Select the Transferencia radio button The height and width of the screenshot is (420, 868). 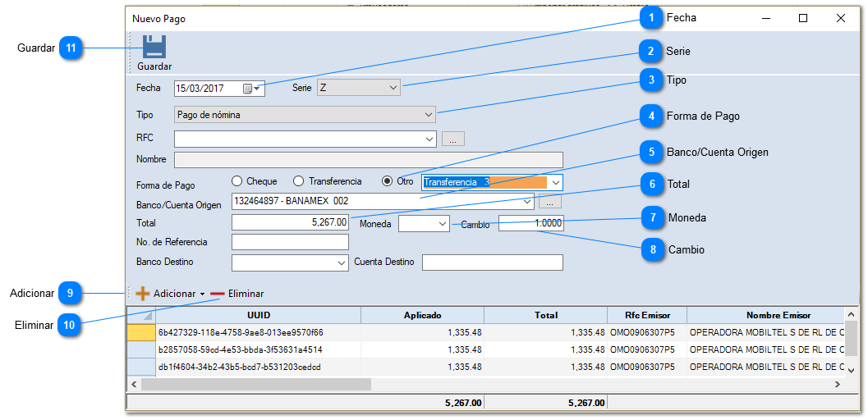tap(299, 181)
